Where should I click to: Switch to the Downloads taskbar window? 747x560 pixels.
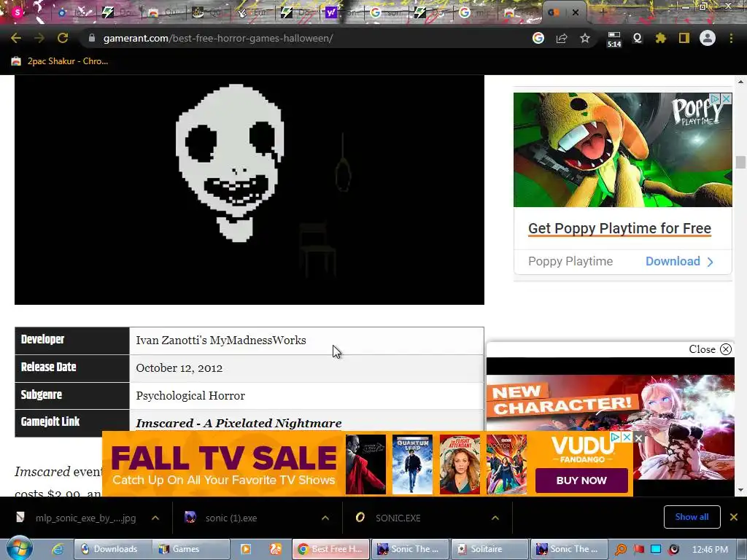113,549
